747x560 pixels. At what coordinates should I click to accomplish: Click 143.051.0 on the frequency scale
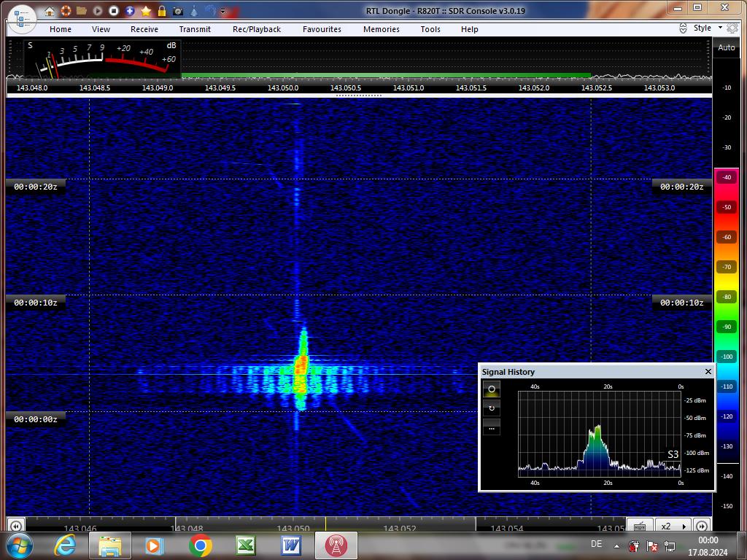[409, 87]
